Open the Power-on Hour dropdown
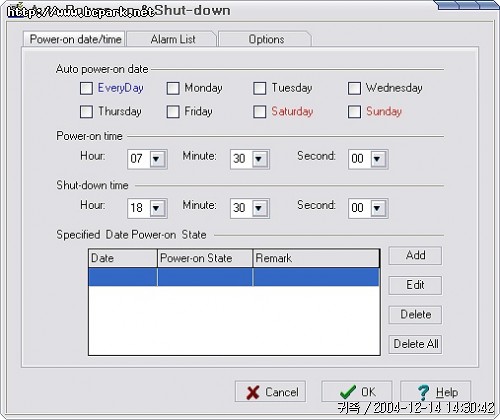The image size is (500, 420). (156, 159)
